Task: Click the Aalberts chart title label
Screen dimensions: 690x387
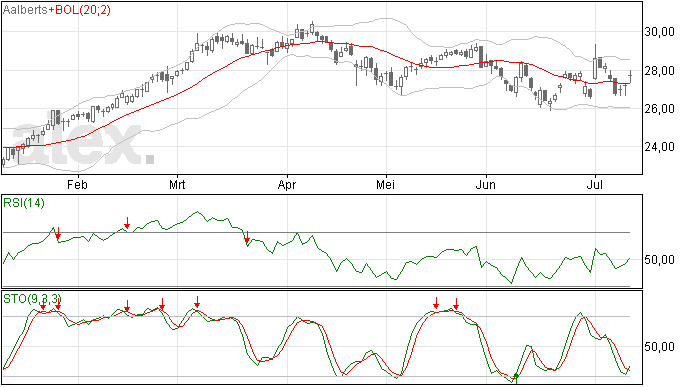Action: pyautogui.click(x=25, y=10)
